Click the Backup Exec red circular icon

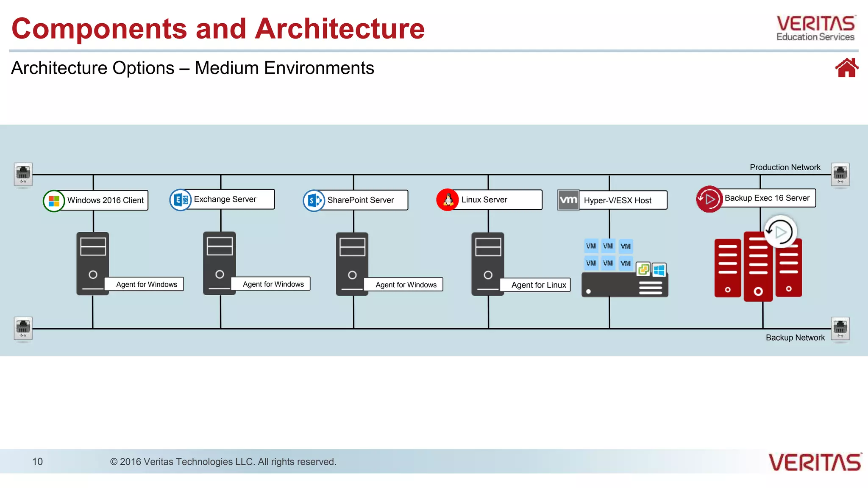[709, 199]
